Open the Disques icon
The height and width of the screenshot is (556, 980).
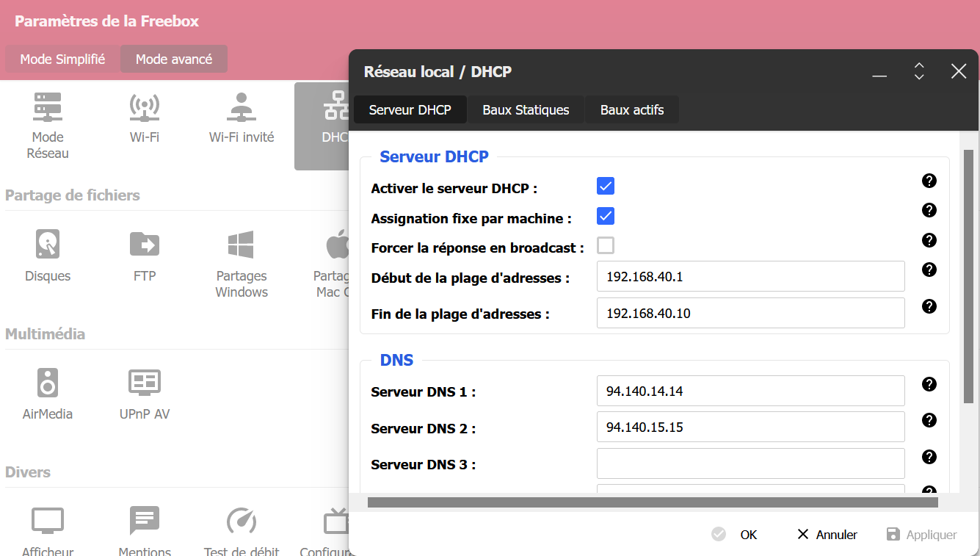click(48, 243)
